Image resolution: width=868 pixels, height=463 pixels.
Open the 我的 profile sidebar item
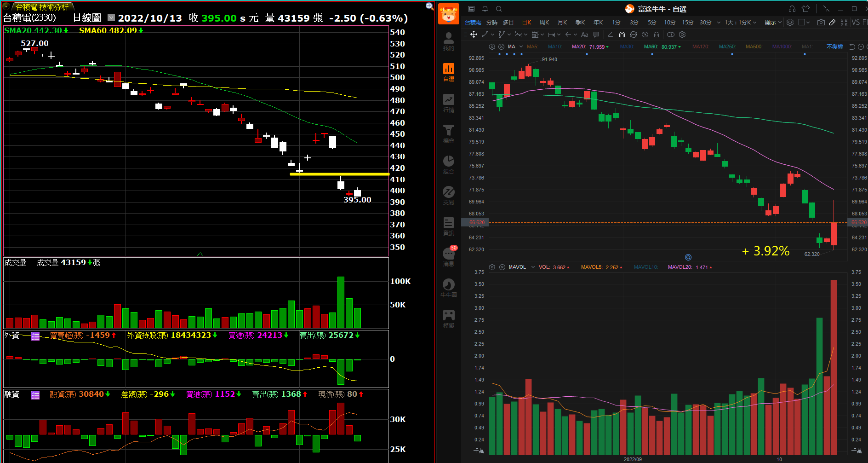tap(449, 41)
